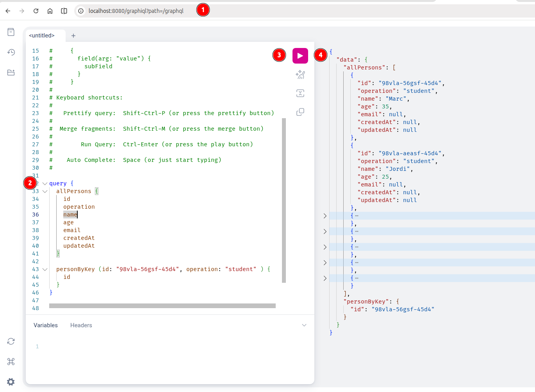This screenshot has height=392, width=535.
Task: Click the editor vertical scrollbar
Action: coord(284,200)
